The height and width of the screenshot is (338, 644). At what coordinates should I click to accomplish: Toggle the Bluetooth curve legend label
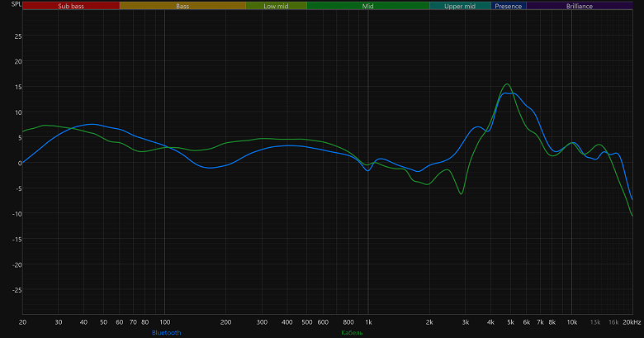pos(166,332)
